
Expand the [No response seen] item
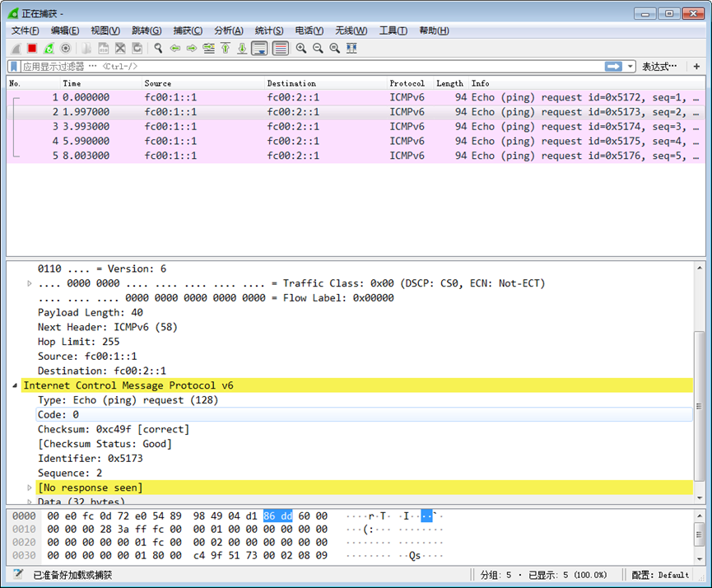(30, 488)
